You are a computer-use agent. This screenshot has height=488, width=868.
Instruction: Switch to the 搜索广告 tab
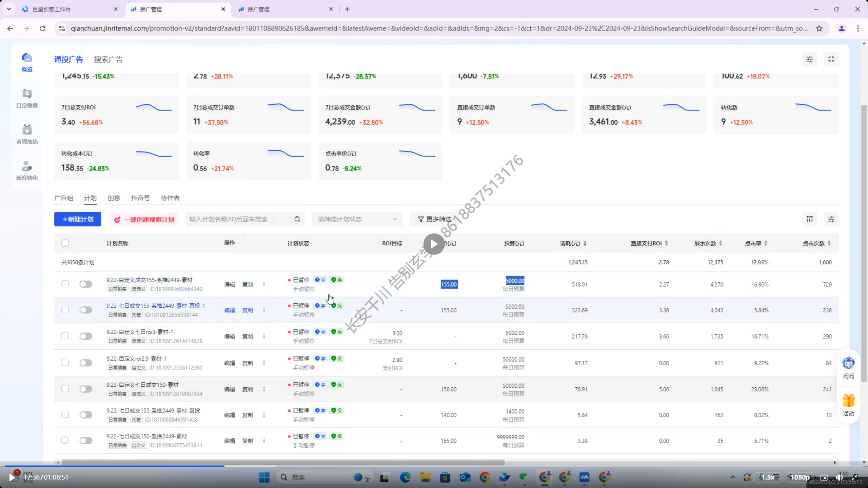click(108, 60)
